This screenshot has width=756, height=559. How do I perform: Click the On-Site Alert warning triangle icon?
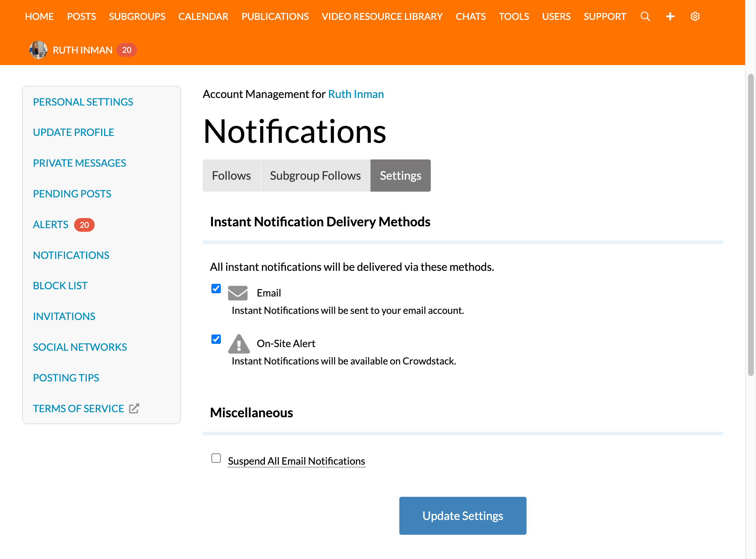239,344
